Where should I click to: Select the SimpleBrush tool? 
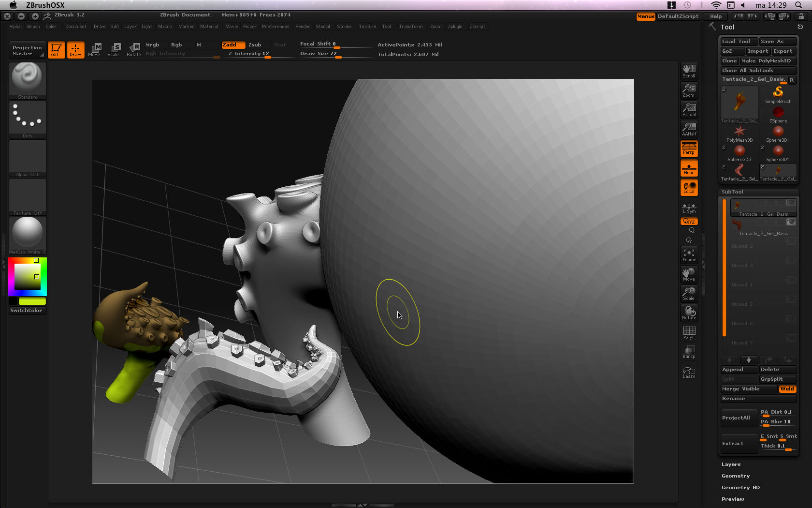tap(778, 95)
